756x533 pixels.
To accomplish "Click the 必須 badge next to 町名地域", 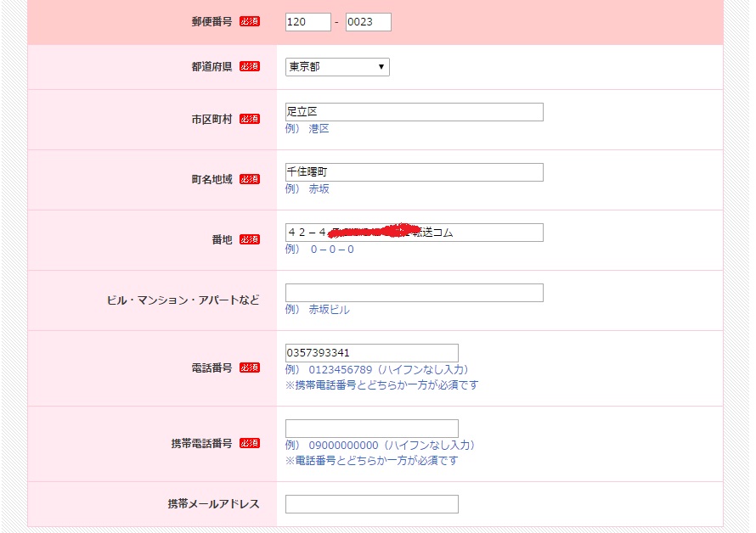I will pos(250,179).
